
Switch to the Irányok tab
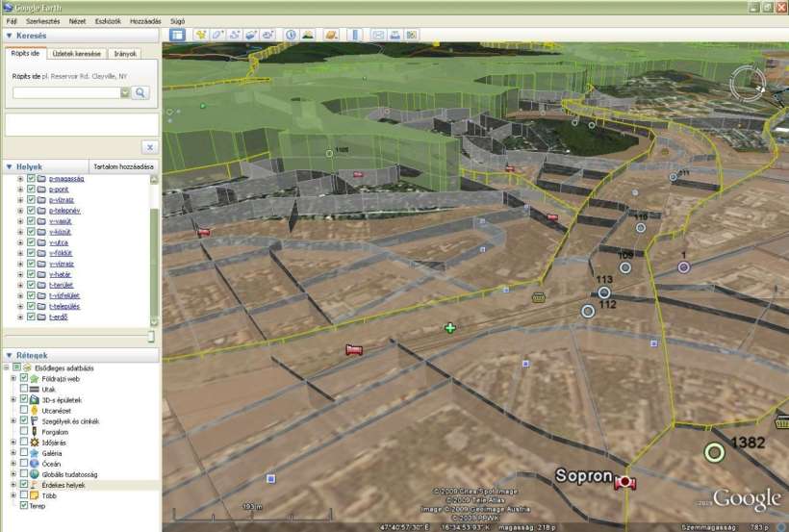coord(125,53)
